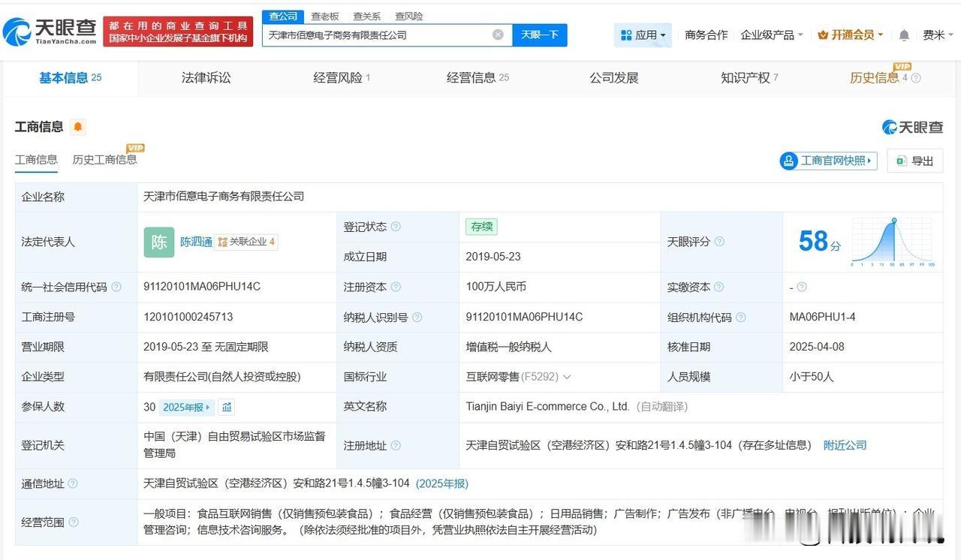Open the 基本信息 tab
961x560 pixels.
click(70, 78)
